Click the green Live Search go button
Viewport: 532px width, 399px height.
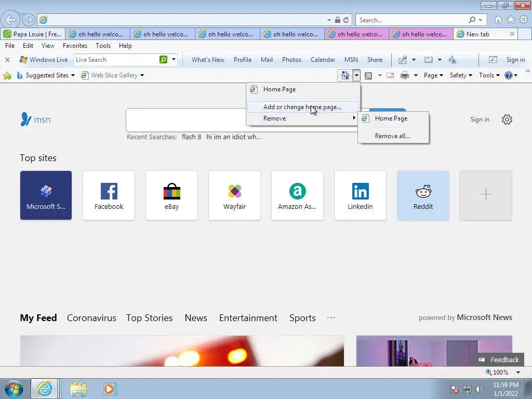(163, 60)
